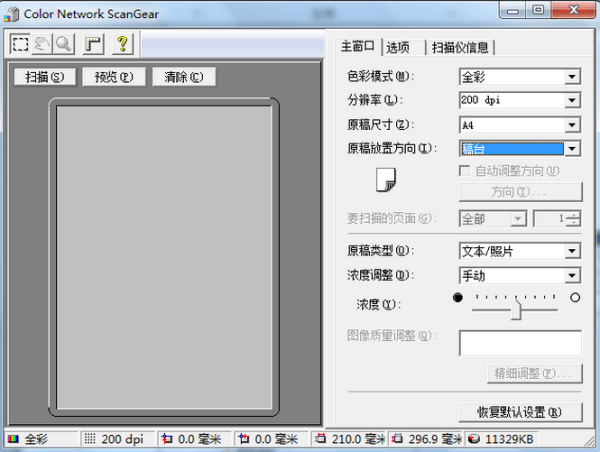Click the color mode status bar icon

coord(14,439)
